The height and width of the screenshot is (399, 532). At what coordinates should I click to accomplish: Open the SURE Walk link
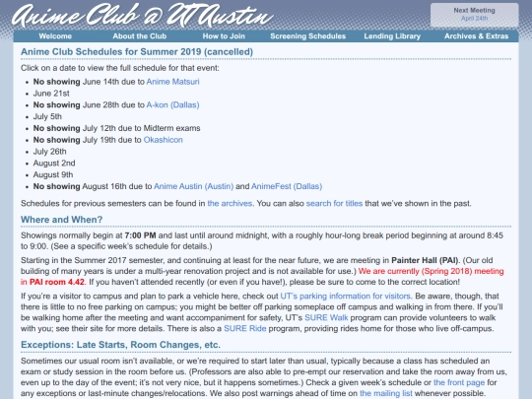[326, 318]
